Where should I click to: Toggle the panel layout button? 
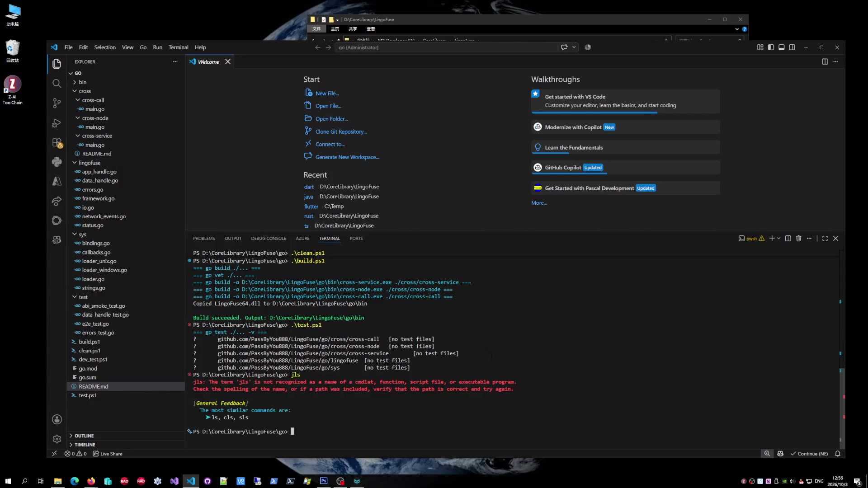(781, 47)
